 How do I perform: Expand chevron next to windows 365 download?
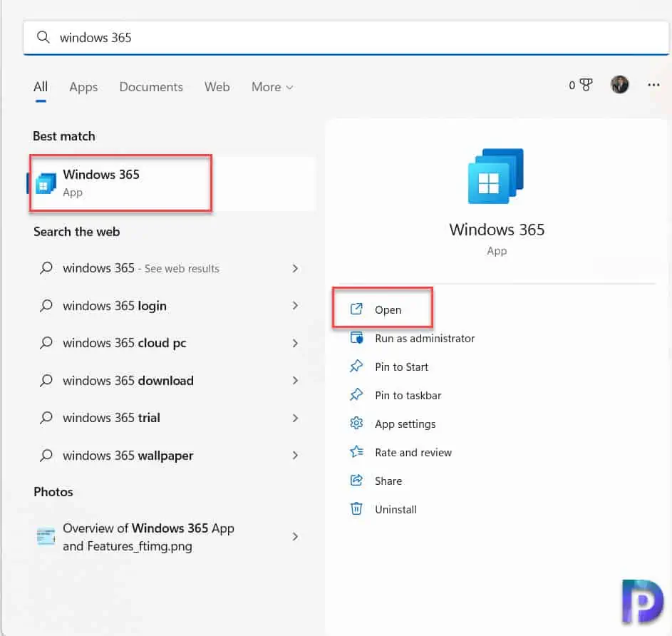coord(295,381)
